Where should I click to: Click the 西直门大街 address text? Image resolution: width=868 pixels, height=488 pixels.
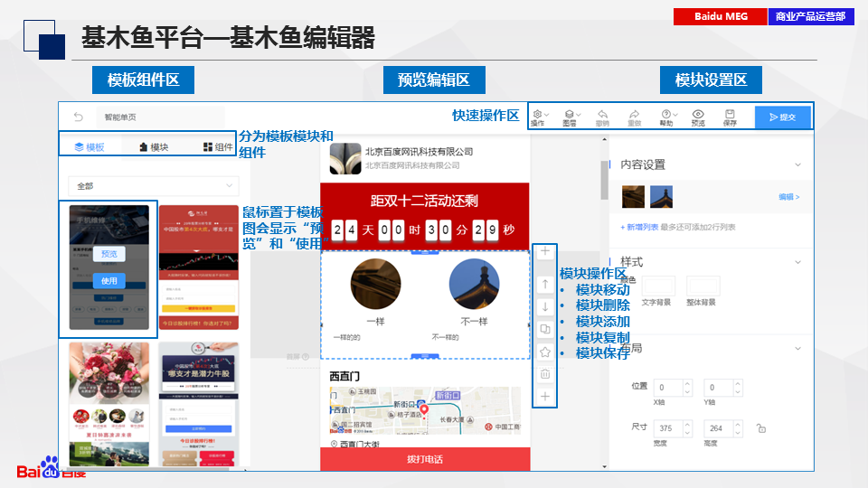tap(359, 445)
